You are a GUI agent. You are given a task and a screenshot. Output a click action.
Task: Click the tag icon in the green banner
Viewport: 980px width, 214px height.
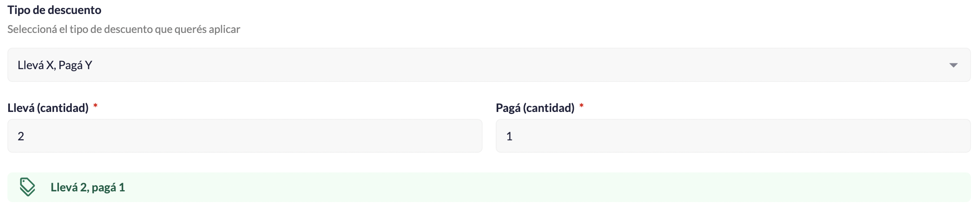(27, 187)
